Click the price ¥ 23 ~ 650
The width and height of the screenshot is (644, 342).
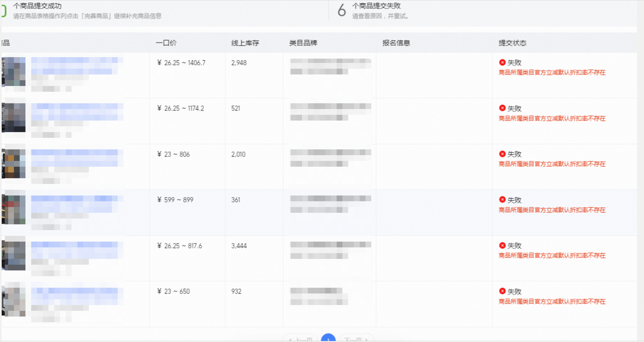click(173, 291)
